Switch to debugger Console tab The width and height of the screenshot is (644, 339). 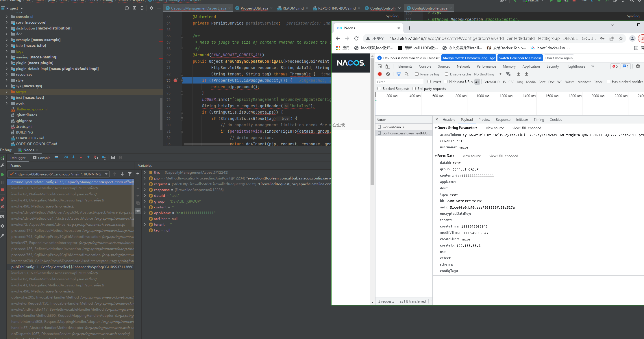pyautogui.click(x=42, y=158)
